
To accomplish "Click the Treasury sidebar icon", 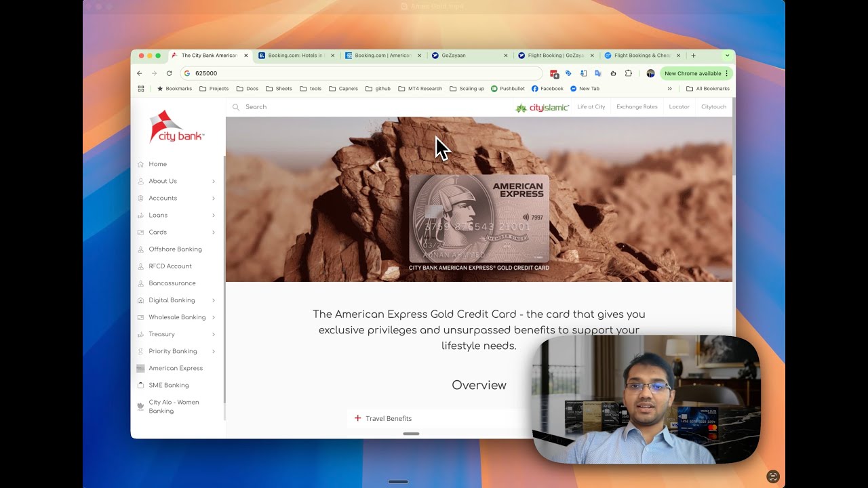I will [140, 334].
